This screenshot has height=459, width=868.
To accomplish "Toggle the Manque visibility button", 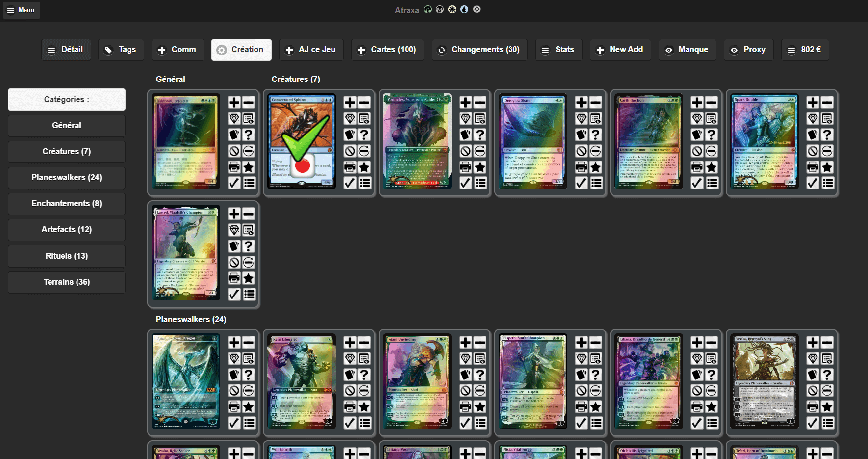I will pos(687,50).
